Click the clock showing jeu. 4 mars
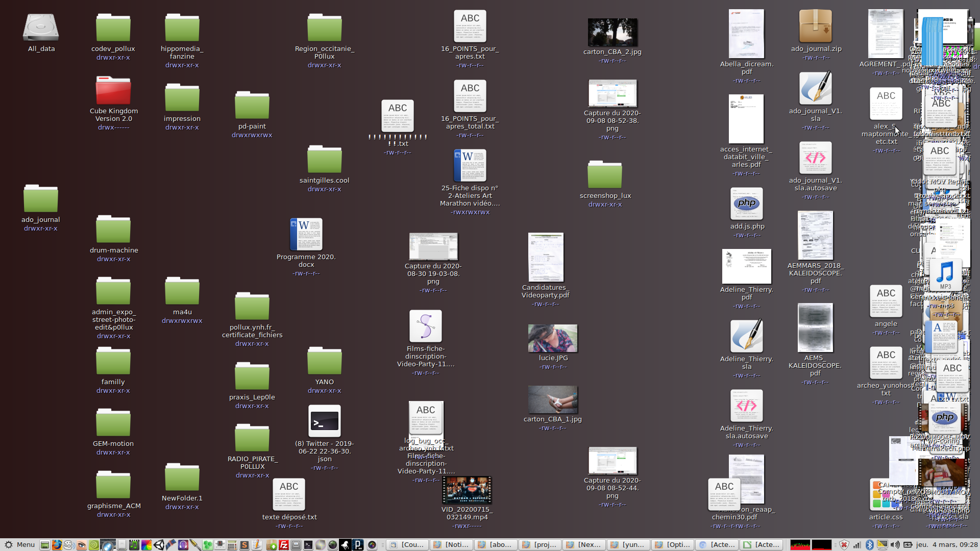This screenshot has height=551, width=980. point(947,545)
